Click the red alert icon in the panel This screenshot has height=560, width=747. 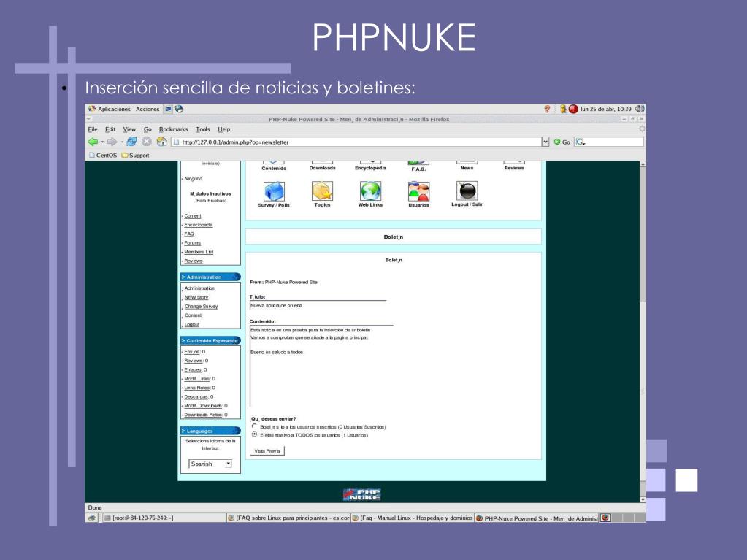(x=573, y=109)
